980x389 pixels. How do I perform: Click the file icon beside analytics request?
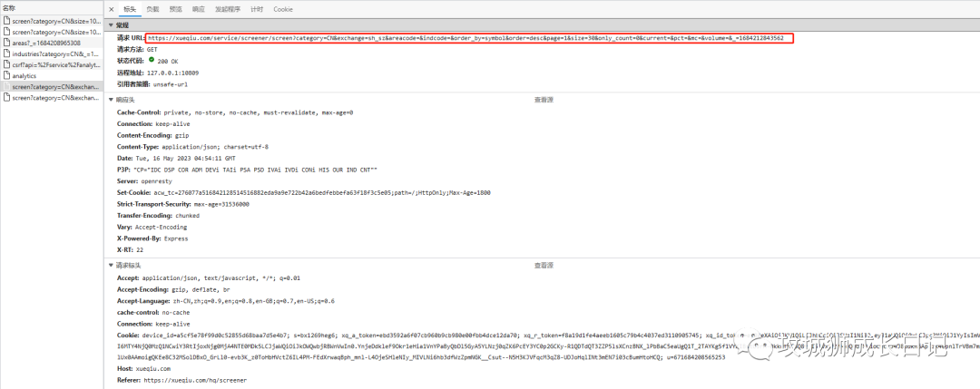pyautogui.click(x=6, y=76)
